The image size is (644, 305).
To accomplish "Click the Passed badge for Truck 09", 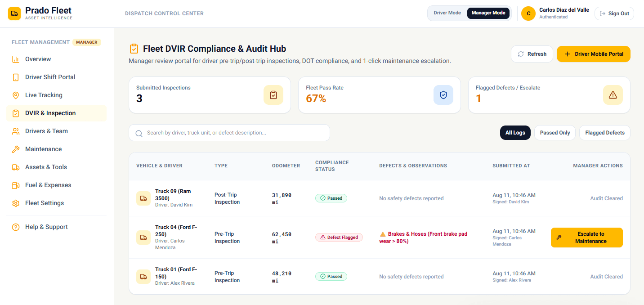I will [x=331, y=198].
